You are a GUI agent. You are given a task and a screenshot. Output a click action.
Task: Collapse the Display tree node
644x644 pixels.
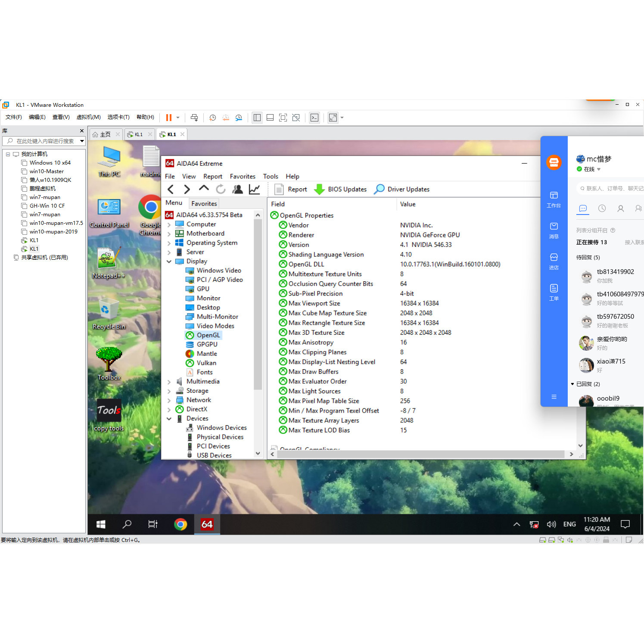coord(169,261)
